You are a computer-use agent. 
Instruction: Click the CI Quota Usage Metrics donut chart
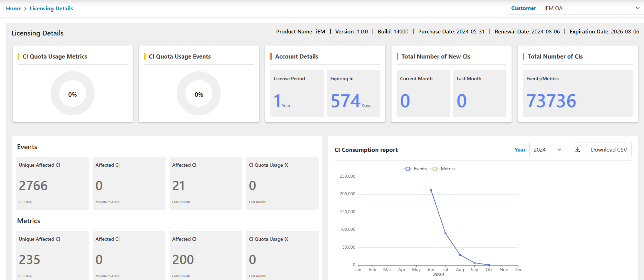(x=73, y=93)
